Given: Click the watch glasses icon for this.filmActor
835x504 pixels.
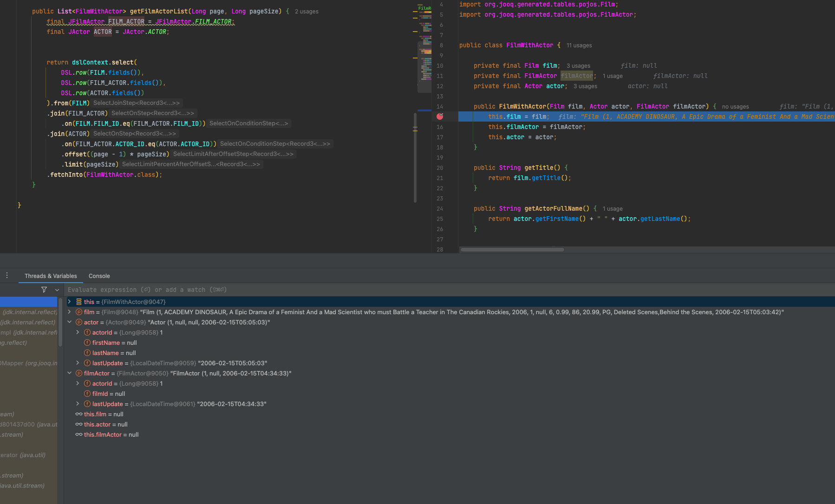Looking at the screenshot, I should coord(79,434).
